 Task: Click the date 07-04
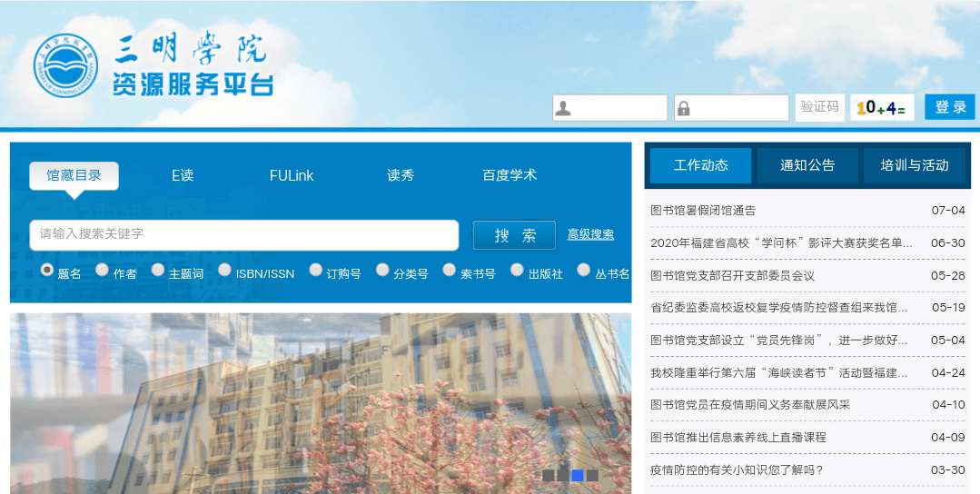coord(948,211)
